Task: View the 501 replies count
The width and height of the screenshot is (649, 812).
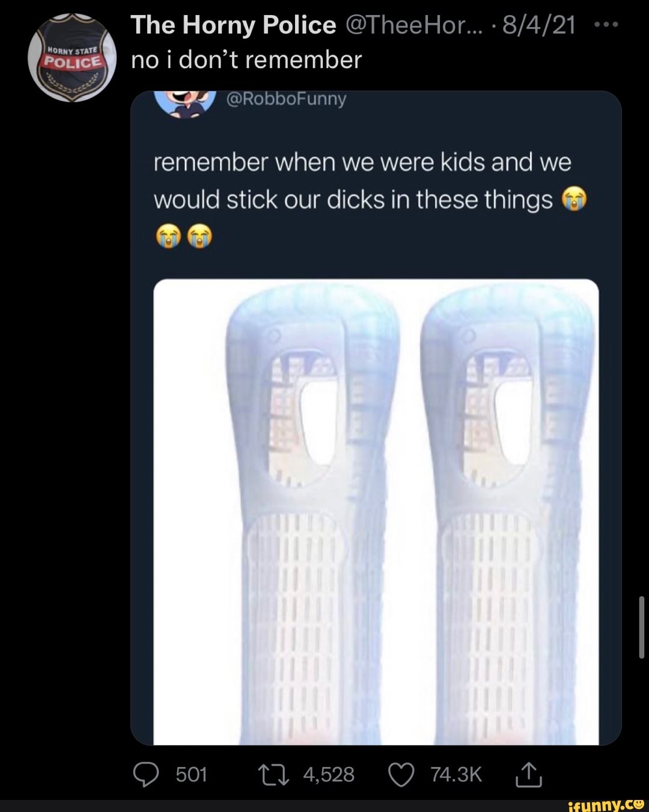Action: point(192,775)
